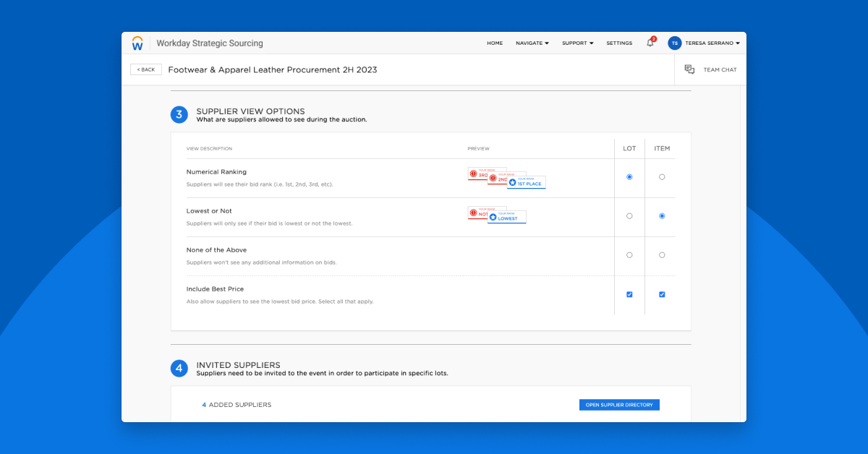Click the Numerical Ranking rank badges preview
This screenshot has height=454, width=868.
click(506, 177)
